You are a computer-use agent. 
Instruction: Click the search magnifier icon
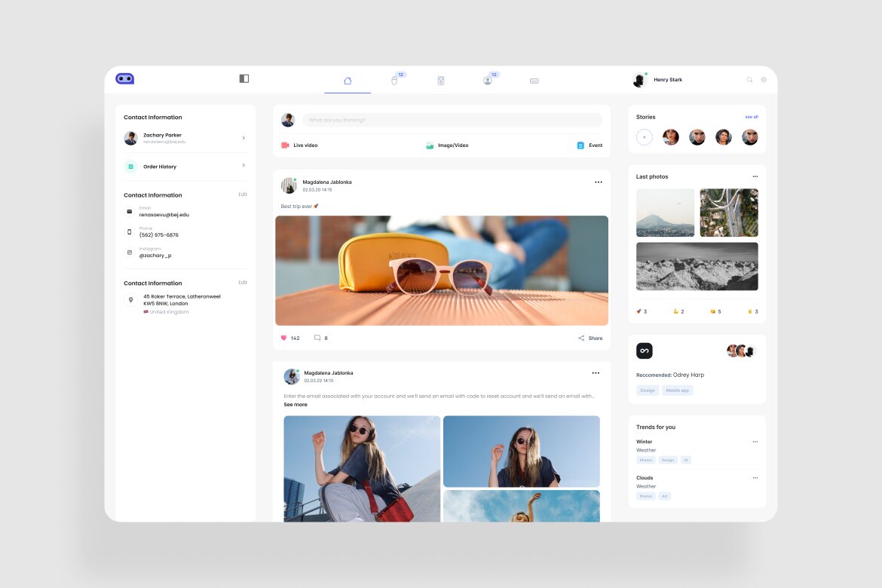pos(749,80)
